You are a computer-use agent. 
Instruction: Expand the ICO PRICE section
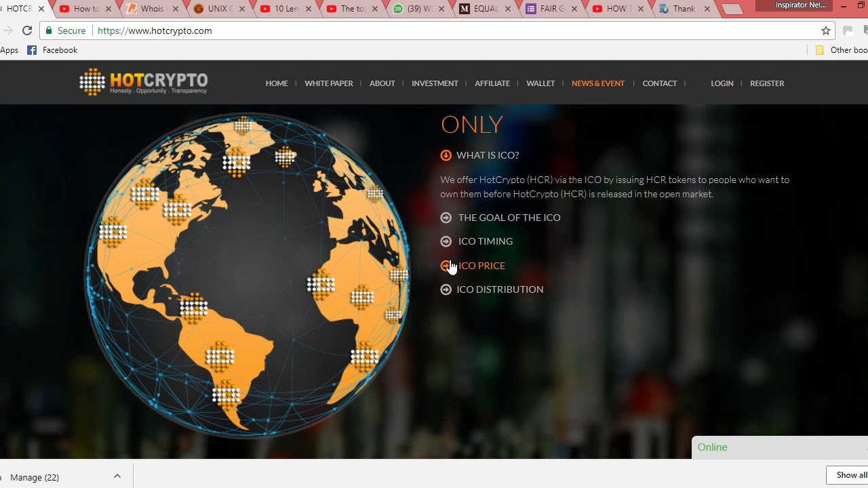tap(473, 266)
